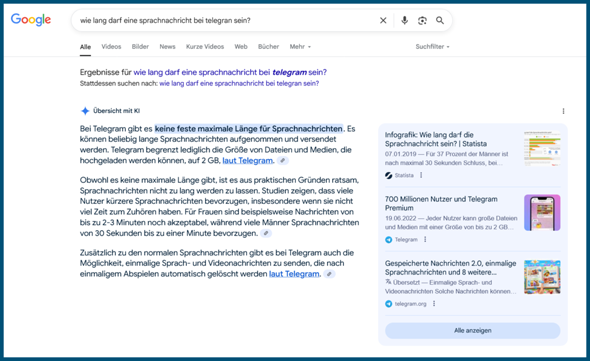The image size is (590, 361).
Task: Open three-dot menu next to Telegram source
Action: (x=425, y=239)
